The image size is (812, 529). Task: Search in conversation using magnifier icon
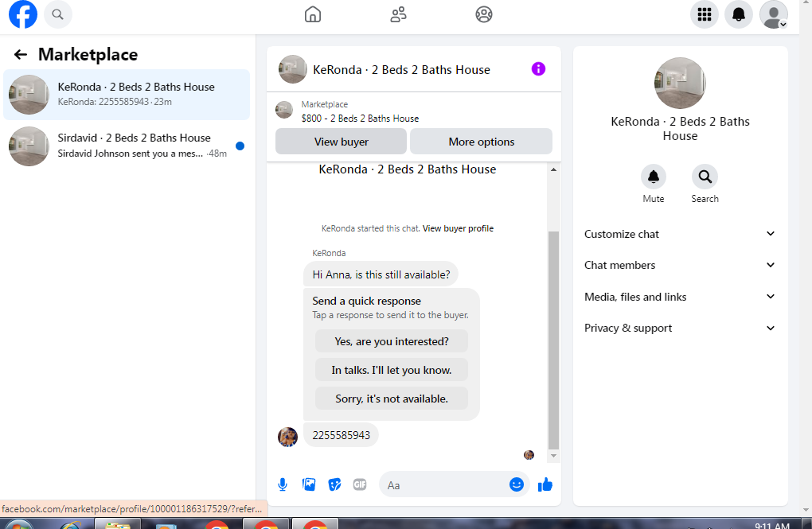[705, 177]
